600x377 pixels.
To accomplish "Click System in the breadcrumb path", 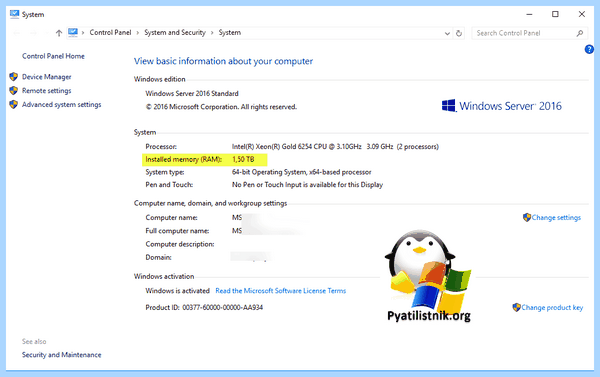I will click(x=230, y=33).
